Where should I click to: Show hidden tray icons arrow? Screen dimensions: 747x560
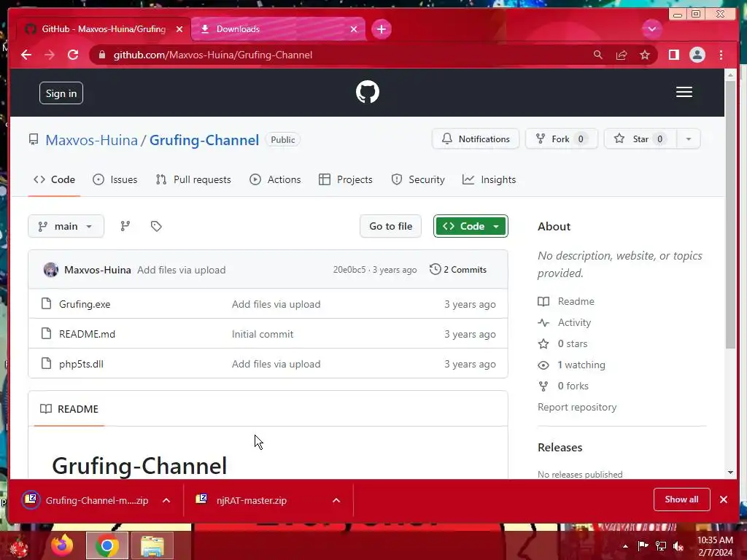625,546
